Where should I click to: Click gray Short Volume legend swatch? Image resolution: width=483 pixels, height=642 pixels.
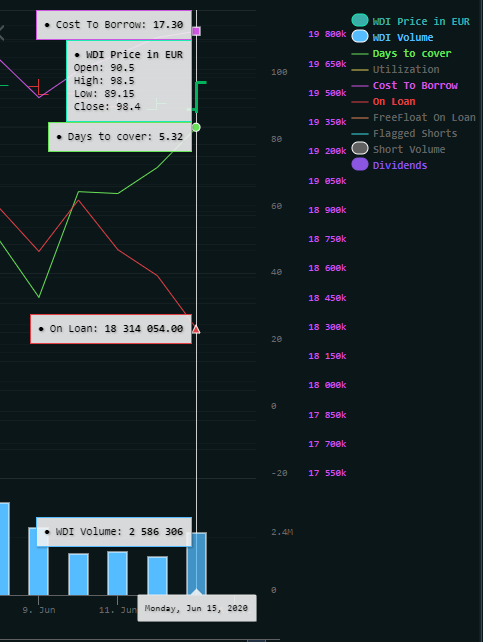coord(360,148)
